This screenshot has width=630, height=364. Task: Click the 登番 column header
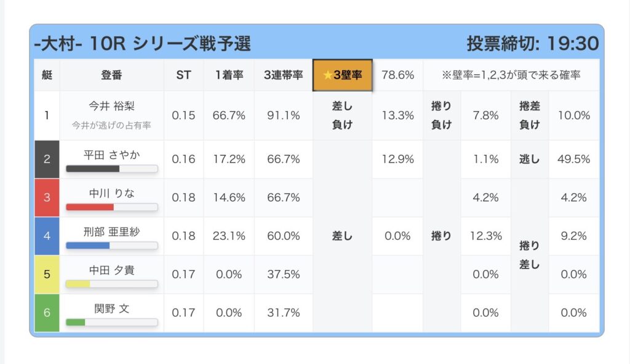111,75
